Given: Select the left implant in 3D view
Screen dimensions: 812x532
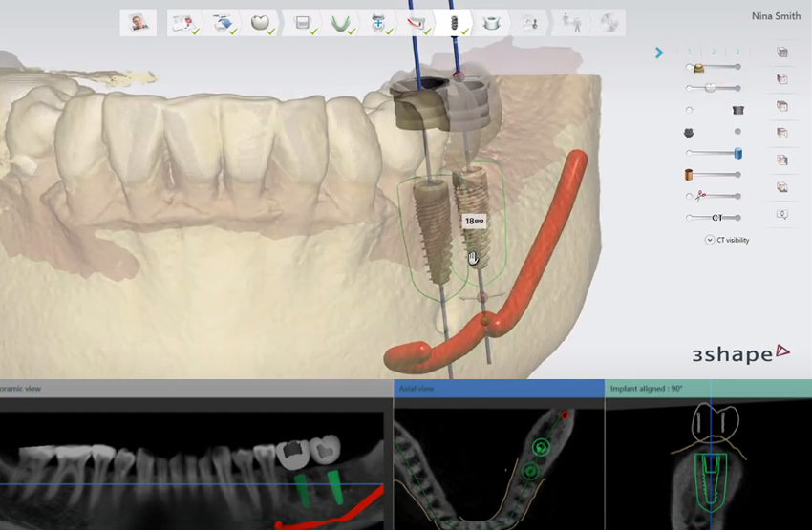Looking at the screenshot, I should 434,231.
